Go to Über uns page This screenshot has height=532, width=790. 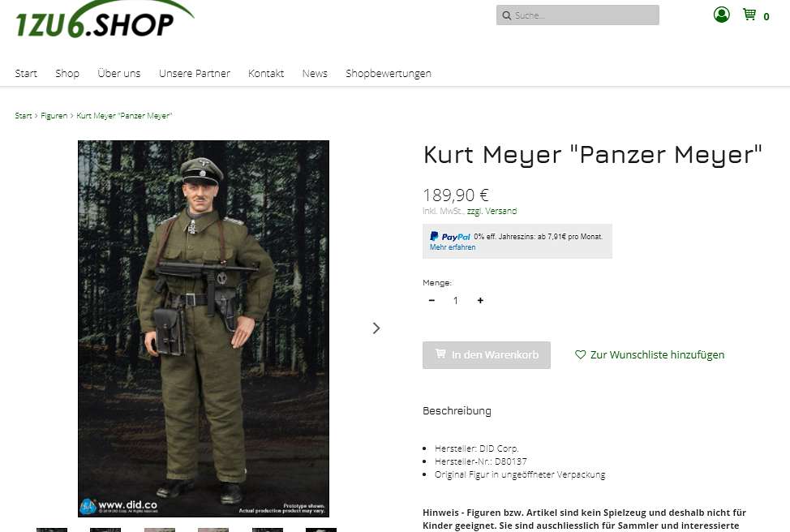coord(119,74)
